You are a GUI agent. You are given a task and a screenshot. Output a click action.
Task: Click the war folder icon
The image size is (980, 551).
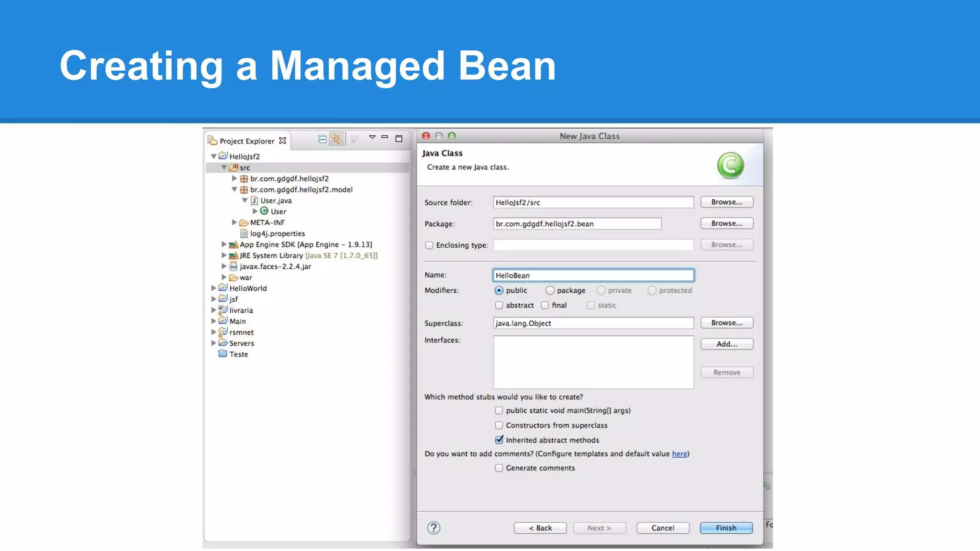(x=234, y=277)
